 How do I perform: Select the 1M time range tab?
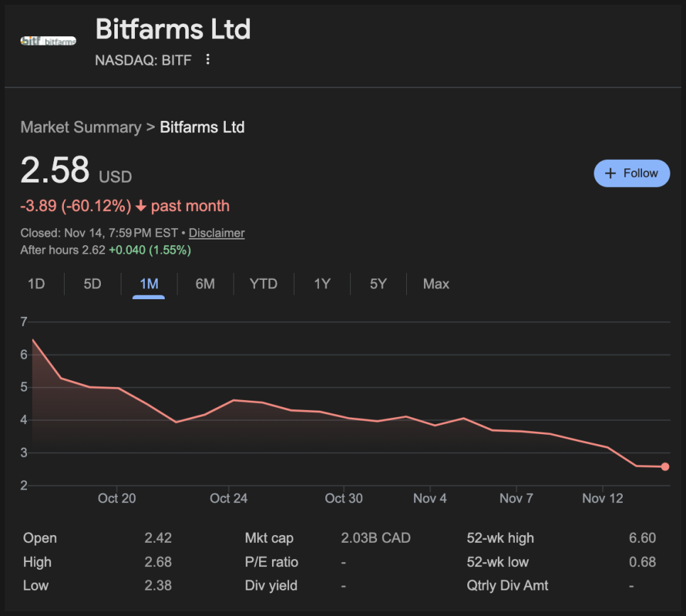(x=149, y=284)
